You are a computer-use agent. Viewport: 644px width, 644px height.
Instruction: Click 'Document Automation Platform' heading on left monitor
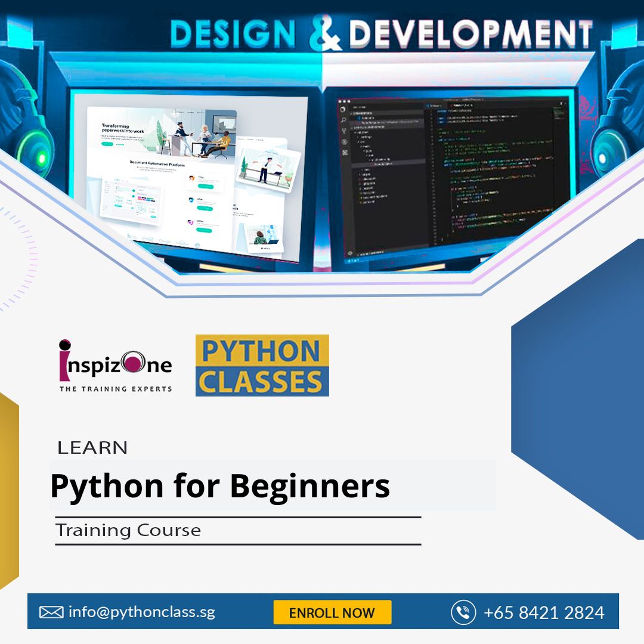(157, 163)
